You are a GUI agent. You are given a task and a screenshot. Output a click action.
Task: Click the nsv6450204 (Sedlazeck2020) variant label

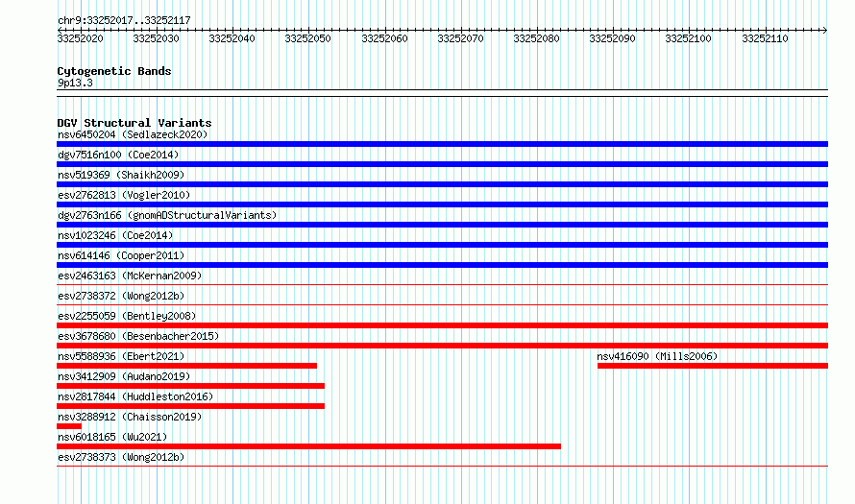(133, 134)
